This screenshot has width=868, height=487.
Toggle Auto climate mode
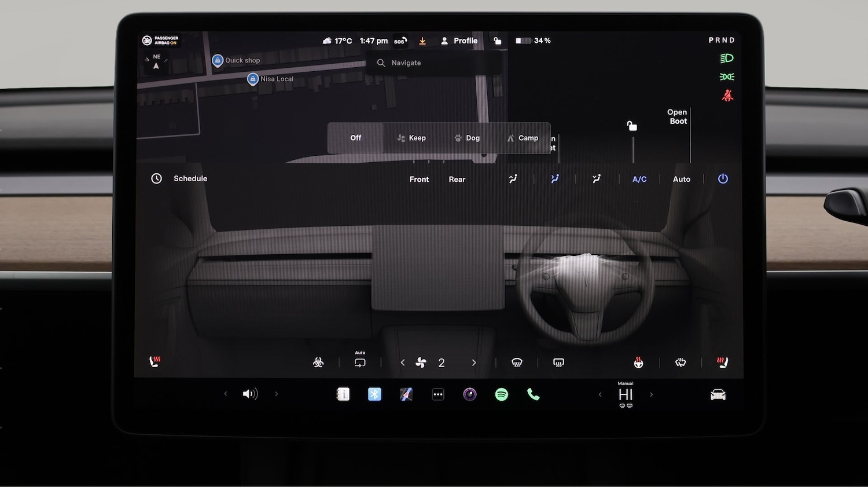pyautogui.click(x=681, y=179)
